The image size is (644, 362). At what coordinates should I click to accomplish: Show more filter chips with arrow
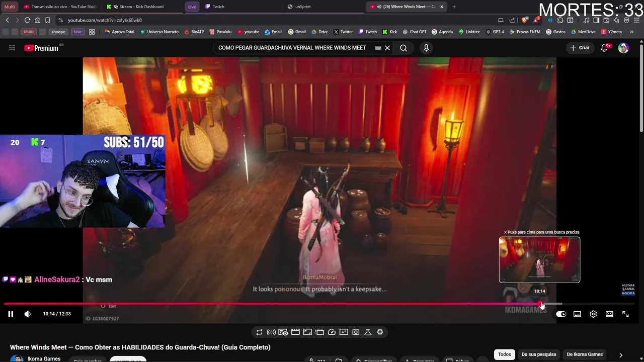(621, 355)
